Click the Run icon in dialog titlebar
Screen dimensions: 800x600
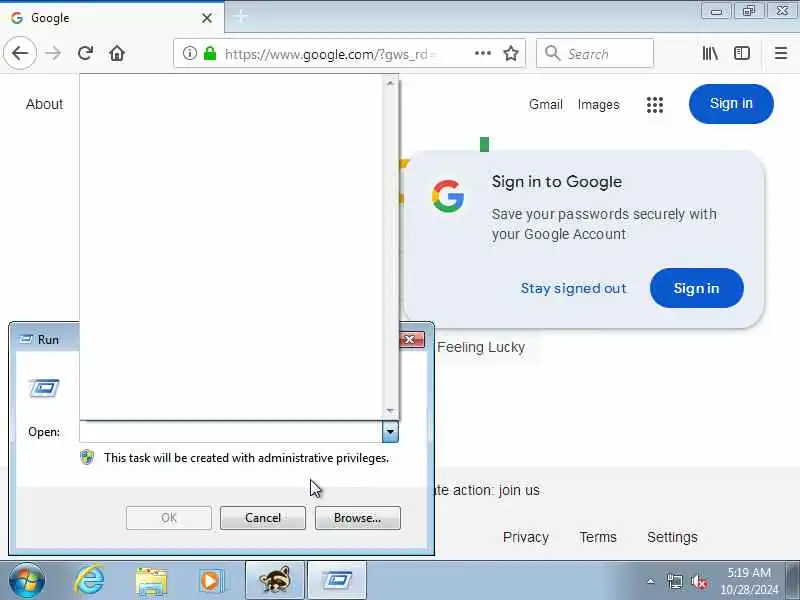(26, 340)
